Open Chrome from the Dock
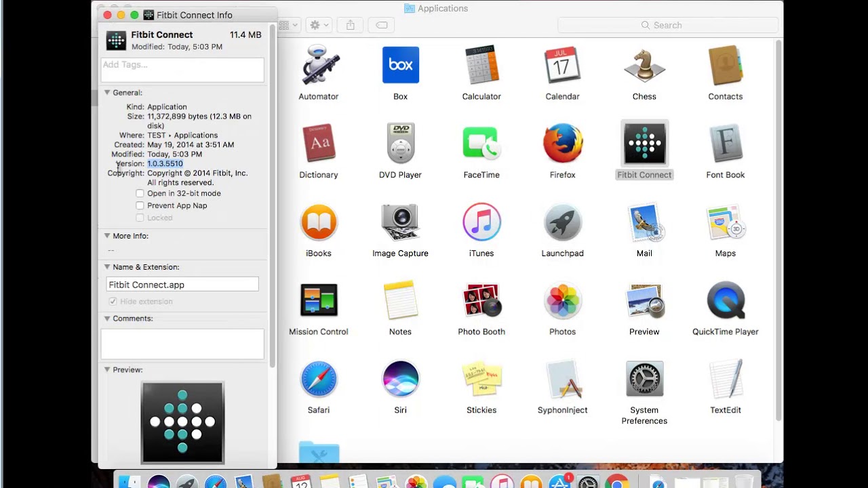Image resolution: width=868 pixels, height=488 pixels. [616, 483]
